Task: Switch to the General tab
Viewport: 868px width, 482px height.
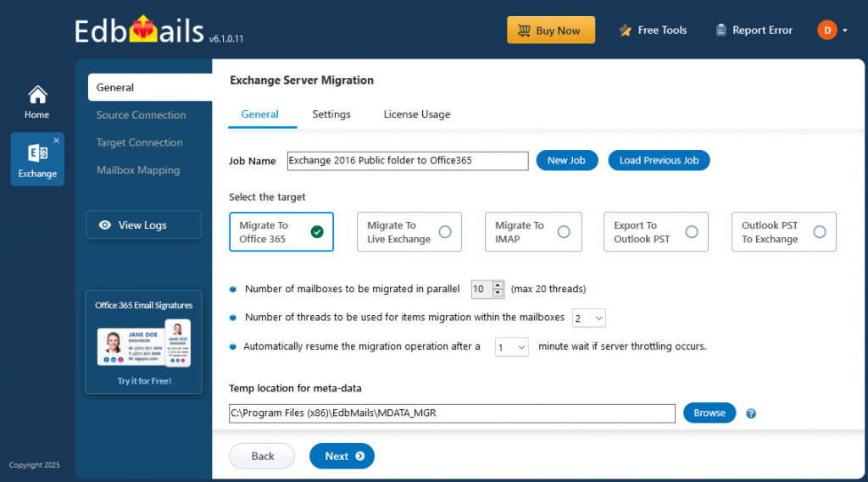Action: coord(259,114)
